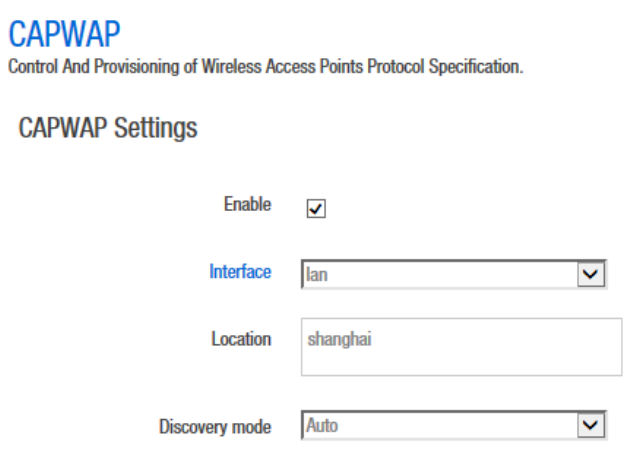636x463 pixels.
Task: Uncheck the Enable checkbox
Action: tap(316, 209)
